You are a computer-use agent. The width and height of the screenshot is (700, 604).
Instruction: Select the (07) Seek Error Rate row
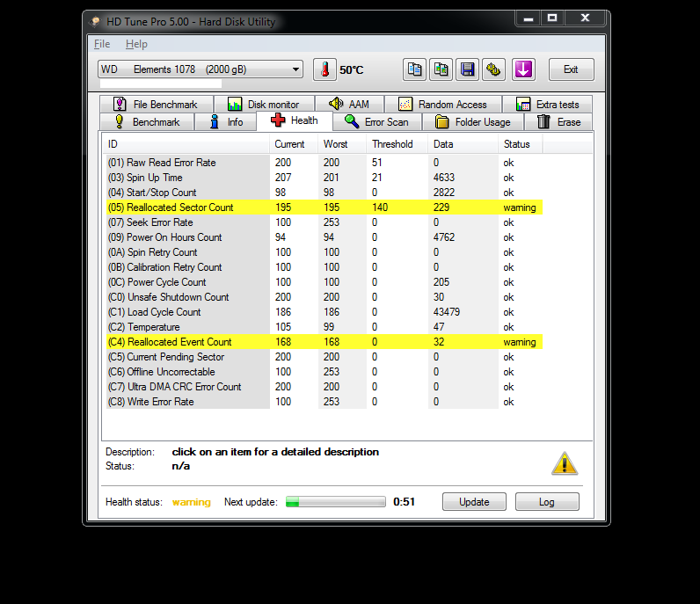click(x=324, y=222)
